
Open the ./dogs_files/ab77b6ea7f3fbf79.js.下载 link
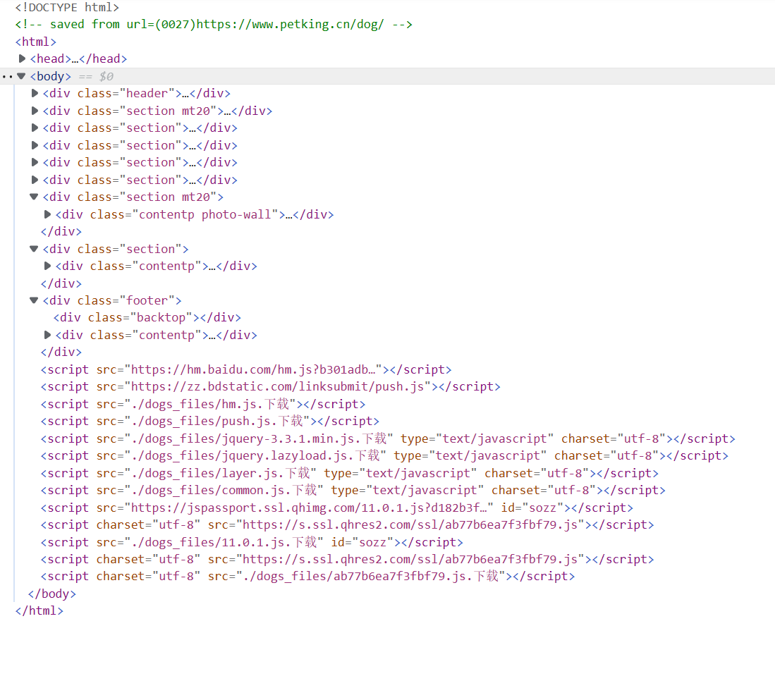click(x=371, y=577)
